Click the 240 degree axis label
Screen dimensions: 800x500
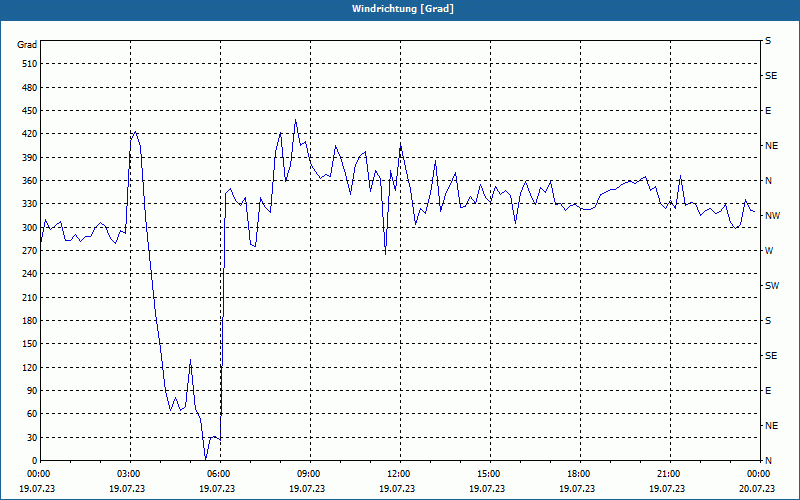point(30,274)
